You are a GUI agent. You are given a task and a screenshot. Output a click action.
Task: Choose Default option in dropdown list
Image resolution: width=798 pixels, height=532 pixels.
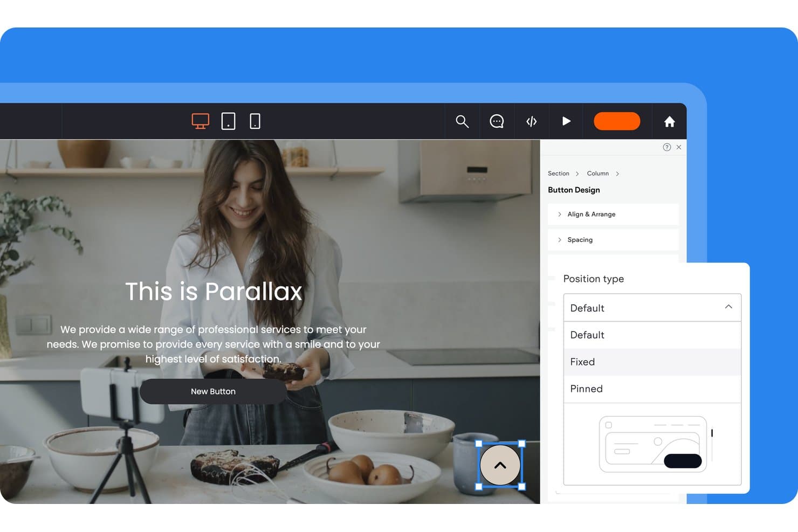652,335
